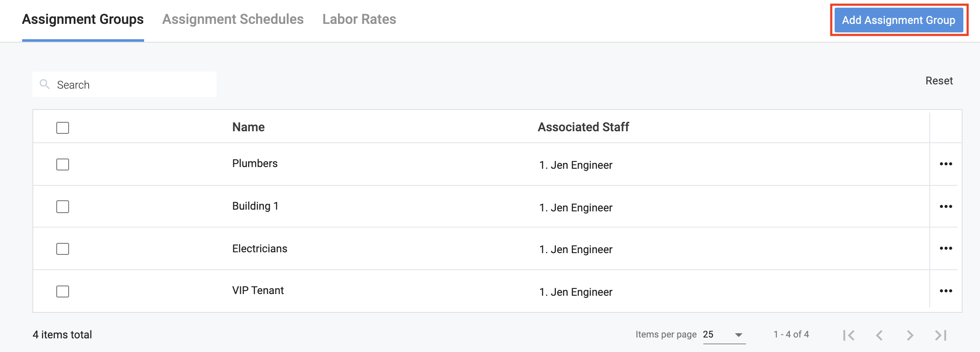Select the Building 1 row checkbox
Image resolution: width=980 pixels, height=352 pixels.
coord(63,207)
